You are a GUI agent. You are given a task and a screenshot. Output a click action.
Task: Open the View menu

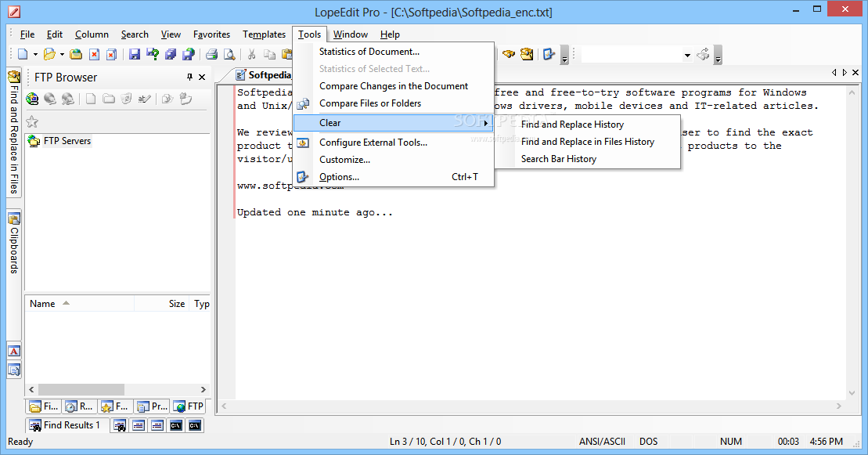171,34
